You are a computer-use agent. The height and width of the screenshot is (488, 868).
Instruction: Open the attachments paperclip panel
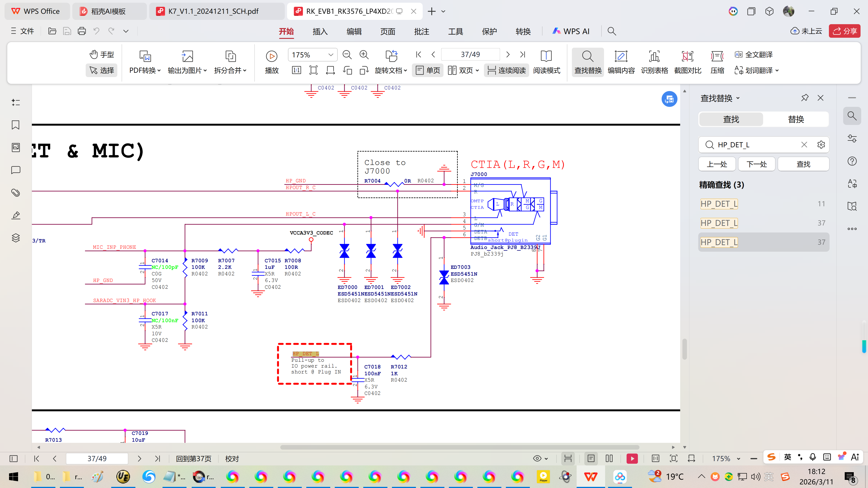[x=16, y=193]
